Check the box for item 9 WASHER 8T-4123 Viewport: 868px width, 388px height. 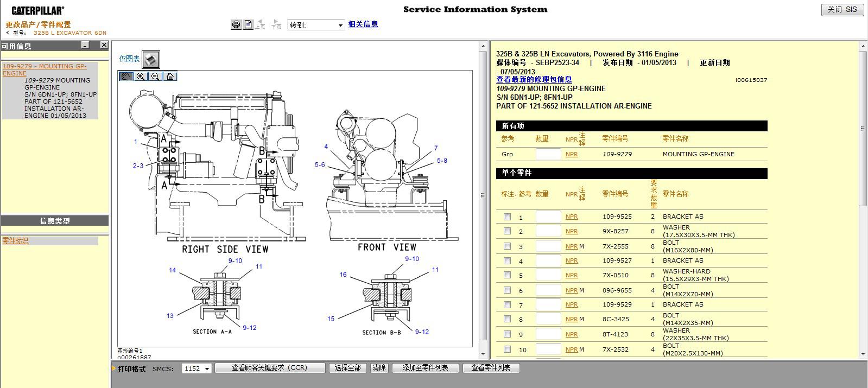pyautogui.click(x=507, y=334)
